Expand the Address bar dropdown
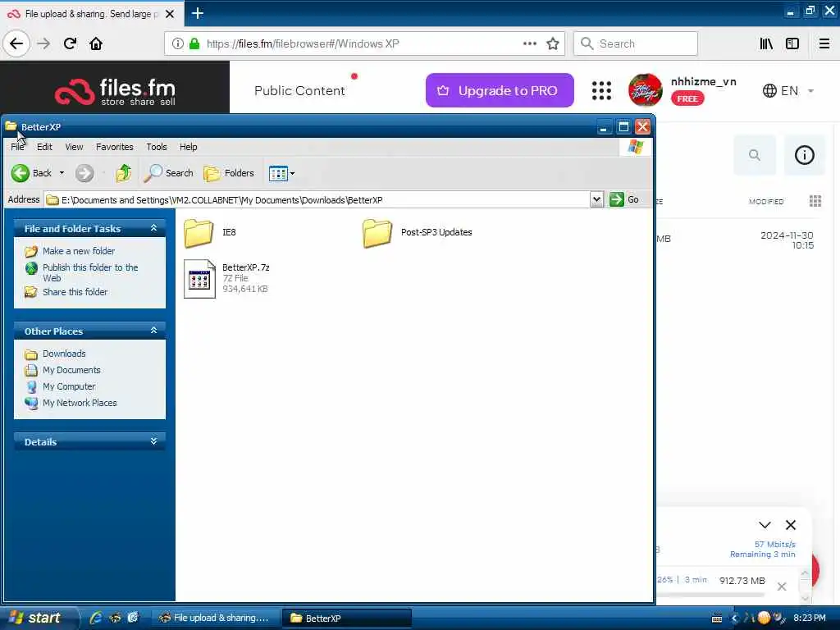840x630 pixels. pyautogui.click(x=596, y=200)
